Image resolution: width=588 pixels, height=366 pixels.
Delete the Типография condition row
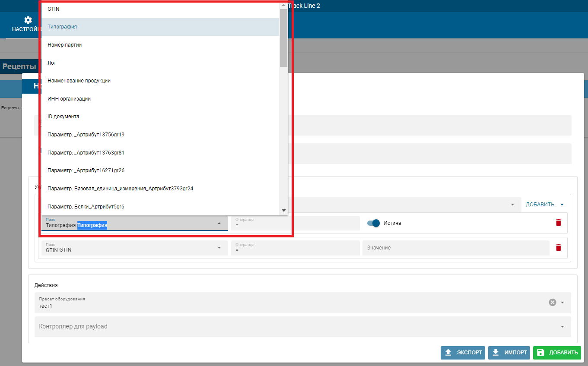(x=558, y=223)
